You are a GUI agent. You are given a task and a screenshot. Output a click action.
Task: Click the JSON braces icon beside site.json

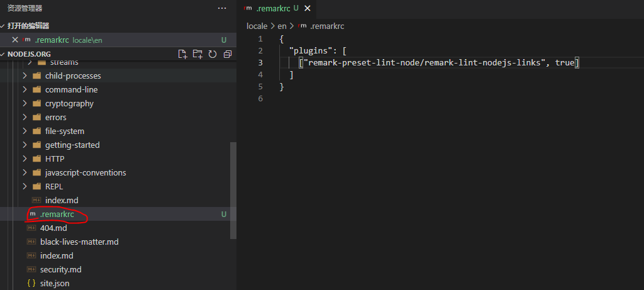click(31, 284)
